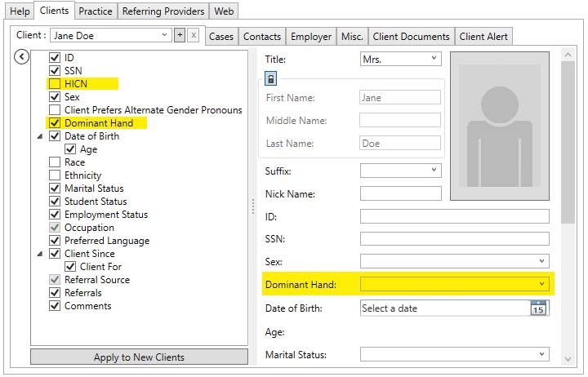
Task: Click the Apply to New Clients button
Action: tap(139, 357)
